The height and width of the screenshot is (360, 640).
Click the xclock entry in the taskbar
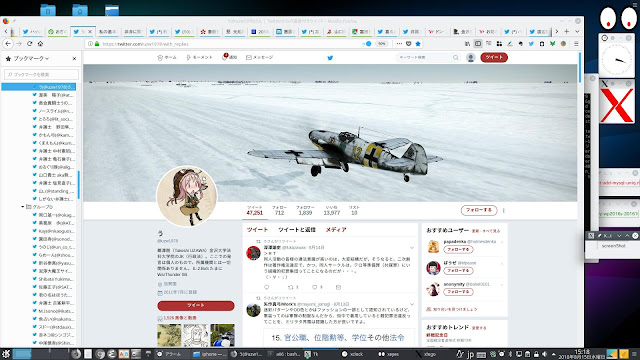click(x=353, y=354)
